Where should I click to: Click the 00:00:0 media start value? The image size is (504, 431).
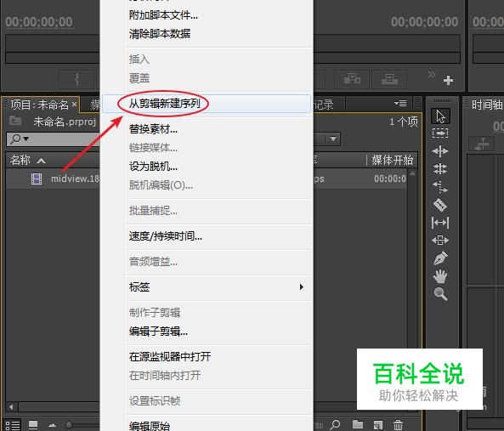pyautogui.click(x=390, y=179)
